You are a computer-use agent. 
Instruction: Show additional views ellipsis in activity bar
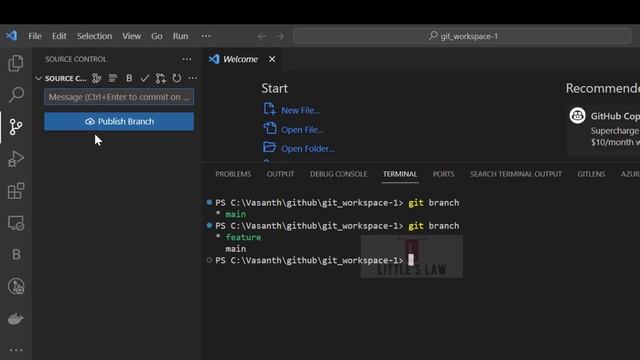(16, 350)
